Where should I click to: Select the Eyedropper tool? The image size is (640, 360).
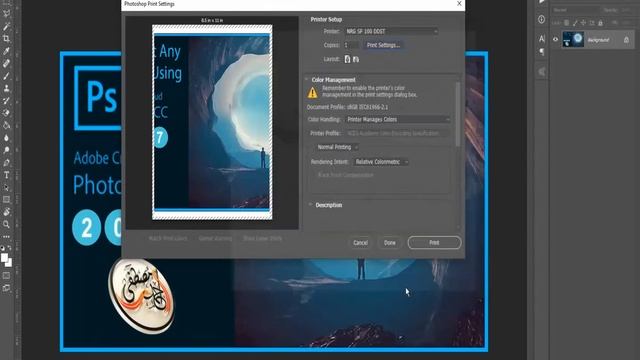(x=7, y=51)
